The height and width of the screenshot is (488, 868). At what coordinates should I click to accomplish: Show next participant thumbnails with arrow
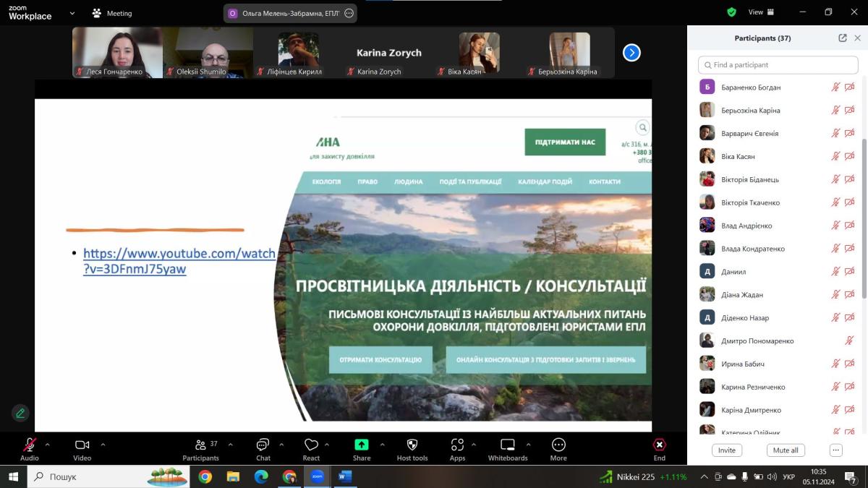coord(631,53)
